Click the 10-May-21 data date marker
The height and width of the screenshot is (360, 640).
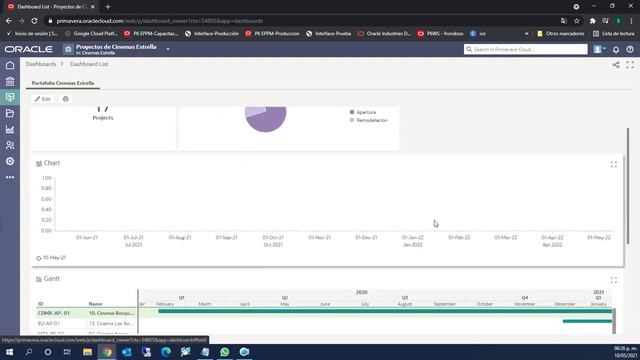tap(51, 258)
